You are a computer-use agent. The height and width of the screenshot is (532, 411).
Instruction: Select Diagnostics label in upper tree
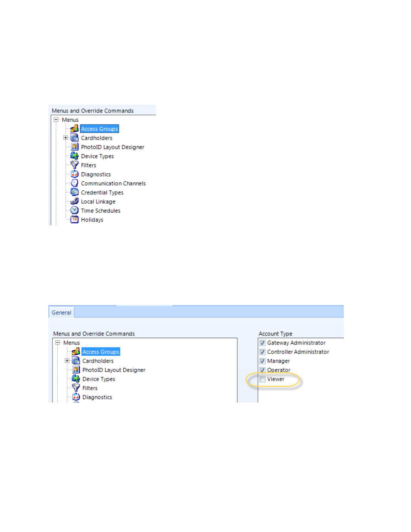pyautogui.click(x=96, y=174)
